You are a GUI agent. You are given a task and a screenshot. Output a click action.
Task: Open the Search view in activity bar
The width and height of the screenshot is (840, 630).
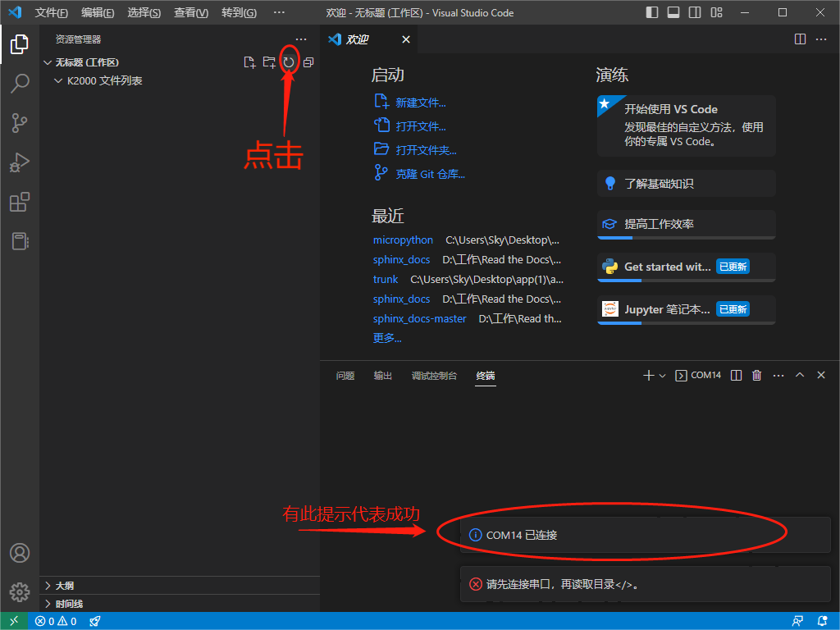[20, 84]
